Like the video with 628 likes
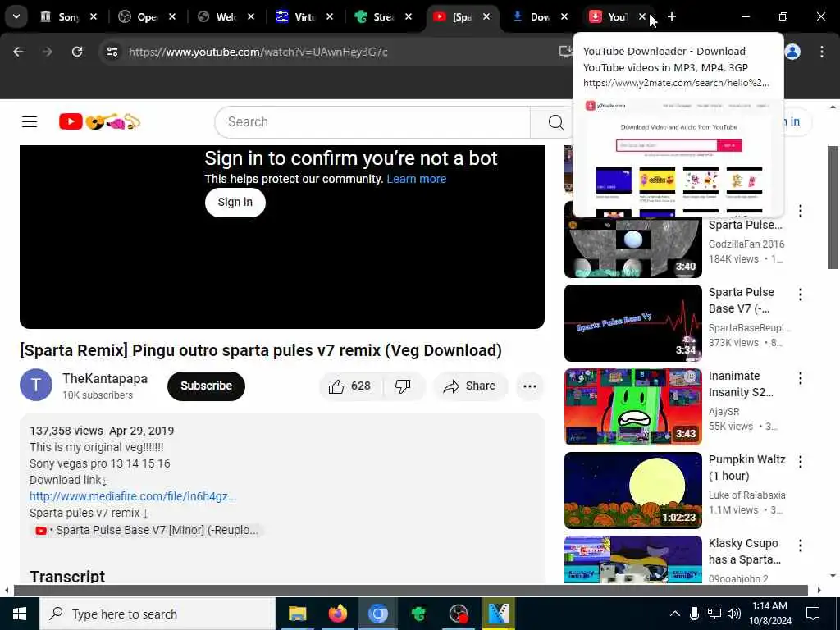The height and width of the screenshot is (630, 840). pyautogui.click(x=351, y=386)
